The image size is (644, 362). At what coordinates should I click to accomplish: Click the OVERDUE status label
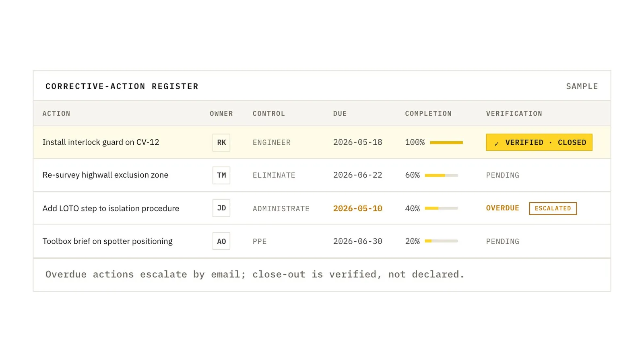pyautogui.click(x=502, y=208)
